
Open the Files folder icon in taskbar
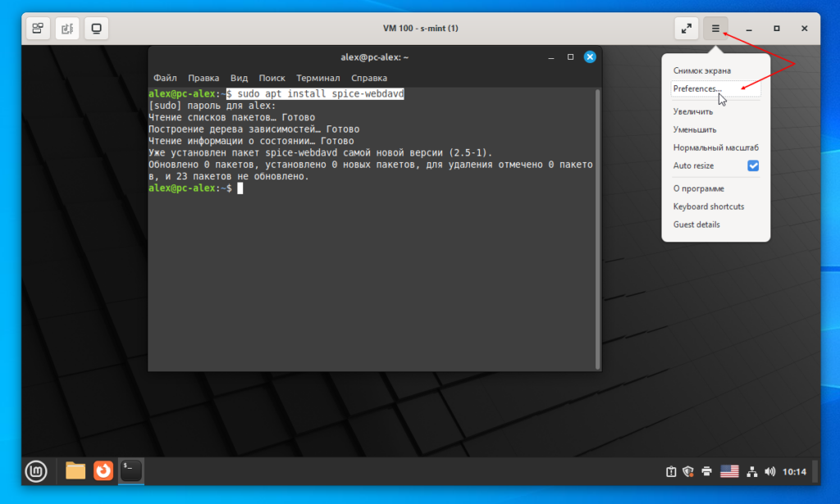coord(75,471)
